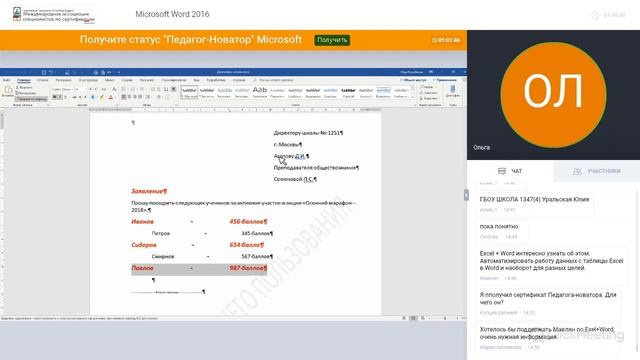Toggle Bold formatting
640x360 pixels.
pos(54,97)
